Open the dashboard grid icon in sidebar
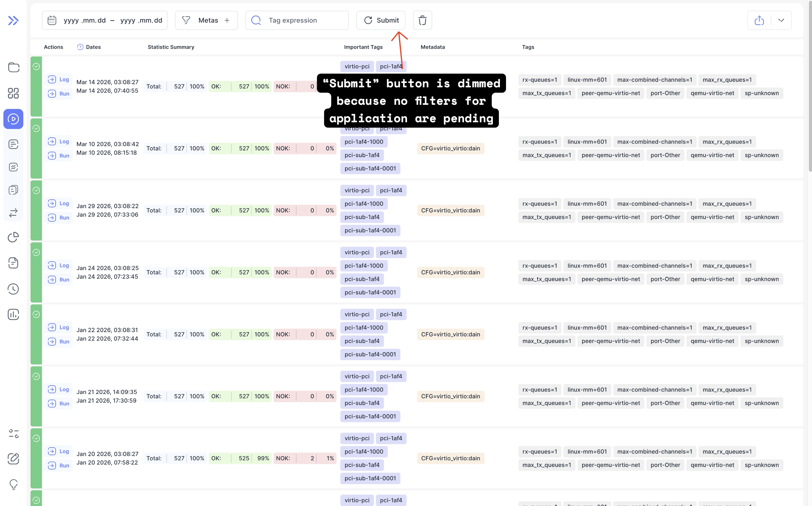812x506 pixels. (x=13, y=93)
